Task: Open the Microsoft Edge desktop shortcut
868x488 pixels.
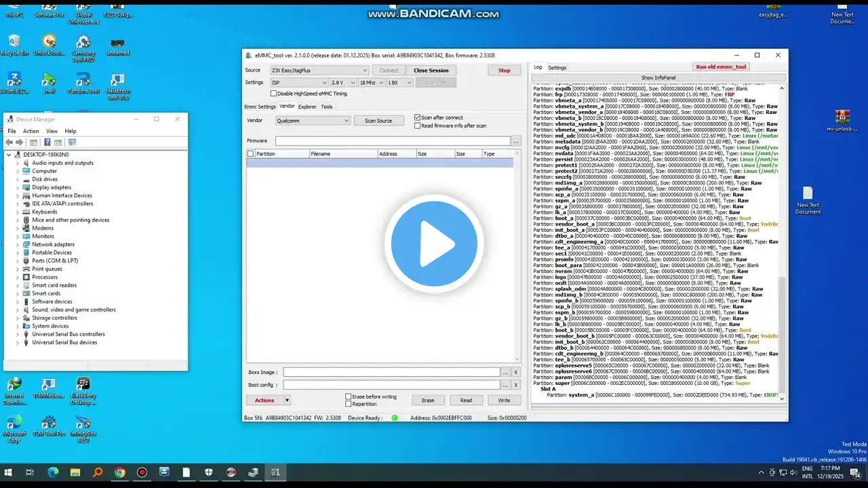Action: click(14, 429)
